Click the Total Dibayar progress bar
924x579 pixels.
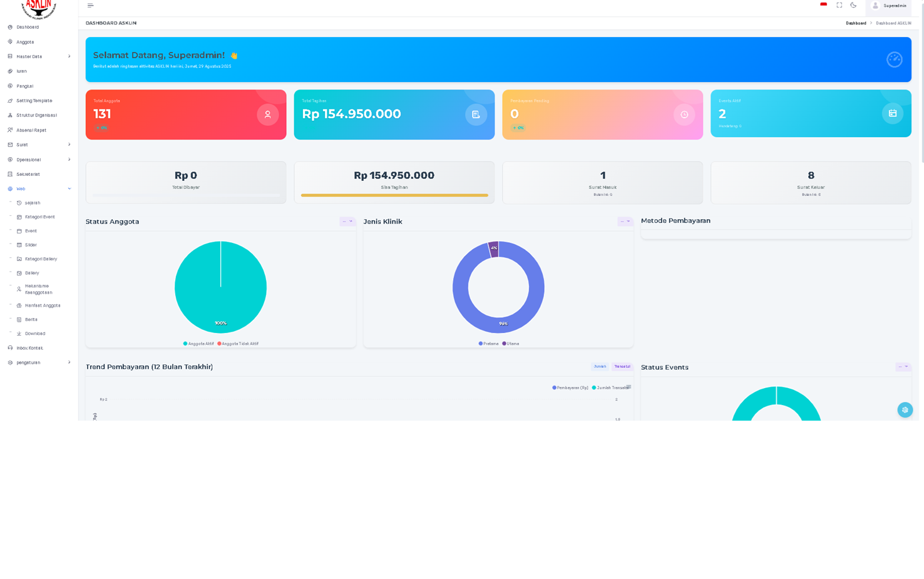coord(186,195)
